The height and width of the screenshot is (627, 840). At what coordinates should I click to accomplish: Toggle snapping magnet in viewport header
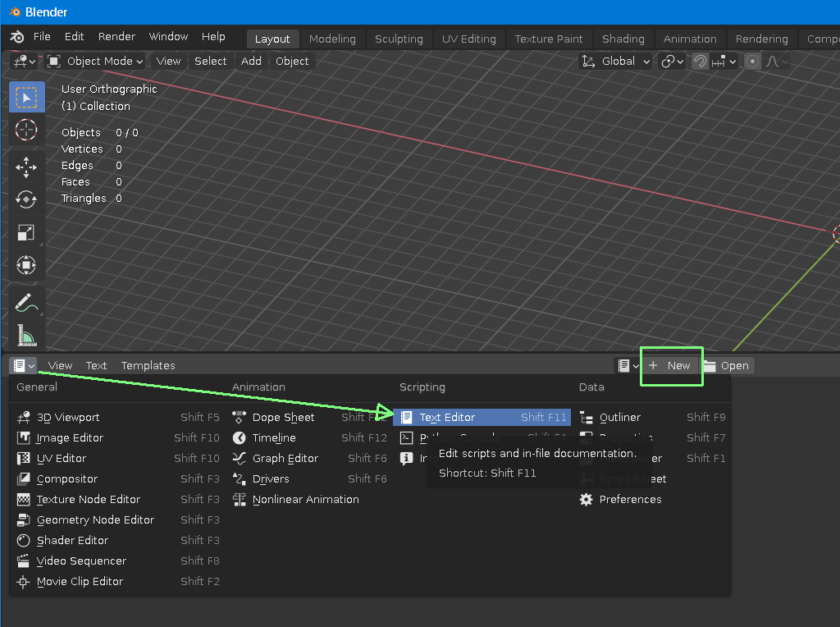click(700, 62)
